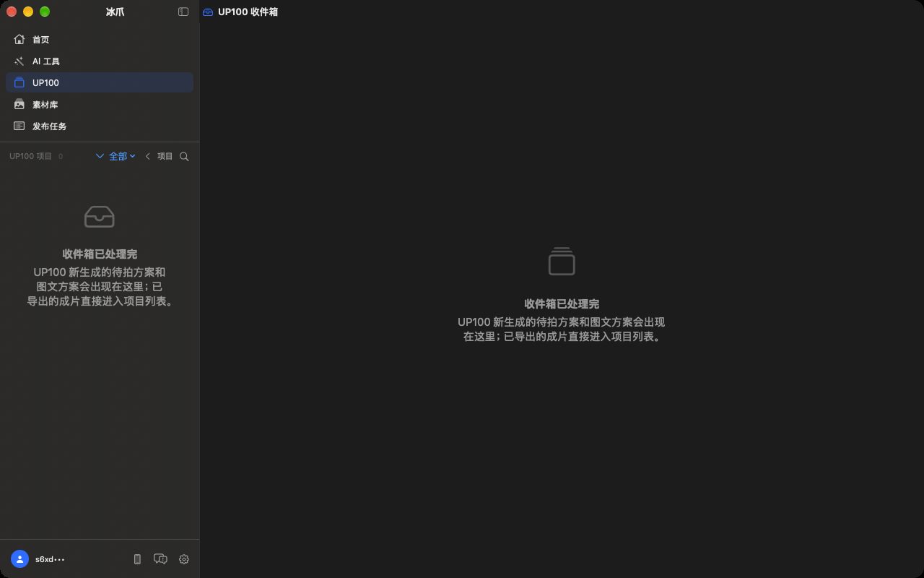
Task: Toggle the sidebar panel icon
Action: pos(183,12)
